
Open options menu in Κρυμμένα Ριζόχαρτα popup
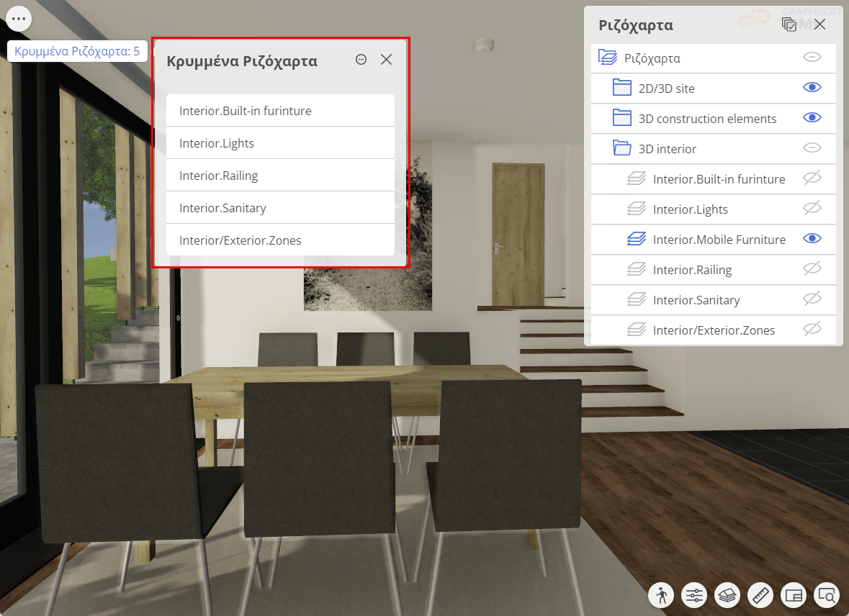point(361,60)
